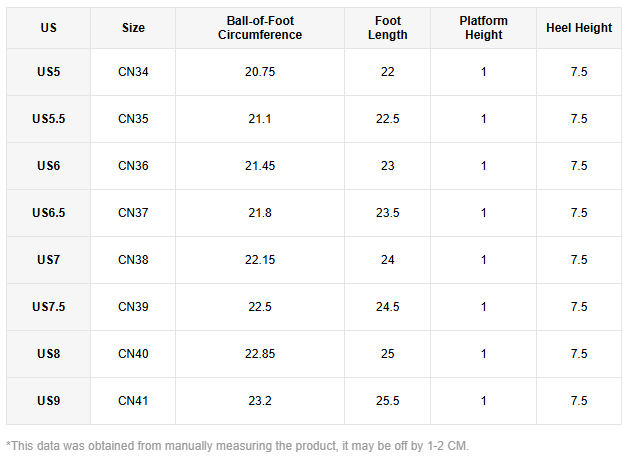Select the US5 row label
The width and height of the screenshot is (627, 462).
point(48,72)
